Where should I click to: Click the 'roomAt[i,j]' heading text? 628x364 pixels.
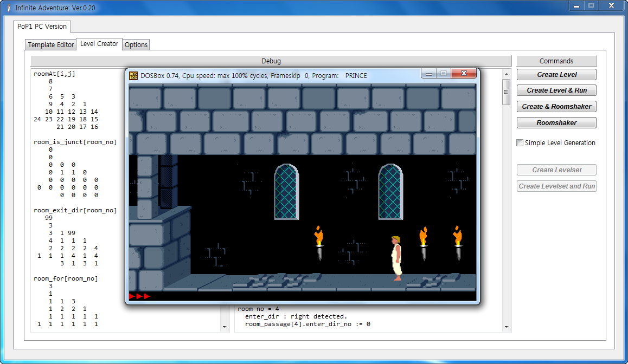click(54, 74)
